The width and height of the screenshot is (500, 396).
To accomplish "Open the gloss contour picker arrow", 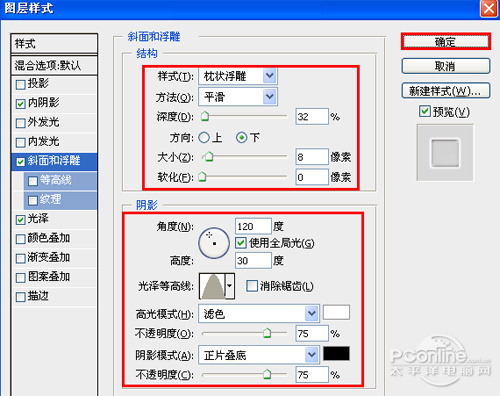I will (230, 286).
